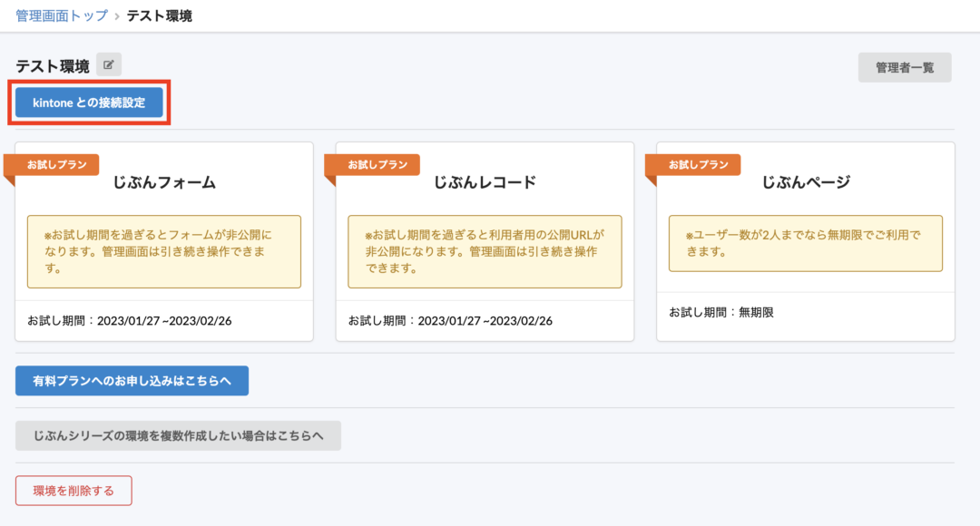
Task: Click 環境を削除する to delete the environment
Action: coord(73,490)
